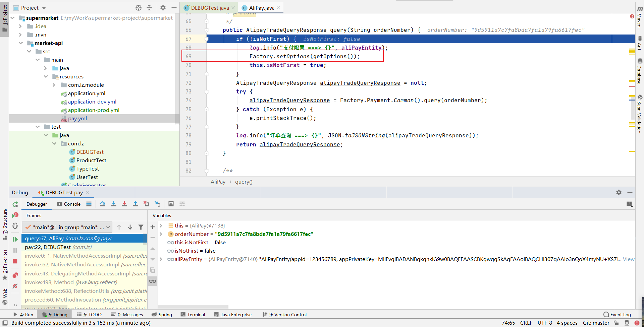This screenshot has width=644, height=327.
Task: Expand the .idea folder
Action: pyautogui.click(x=20, y=26)
